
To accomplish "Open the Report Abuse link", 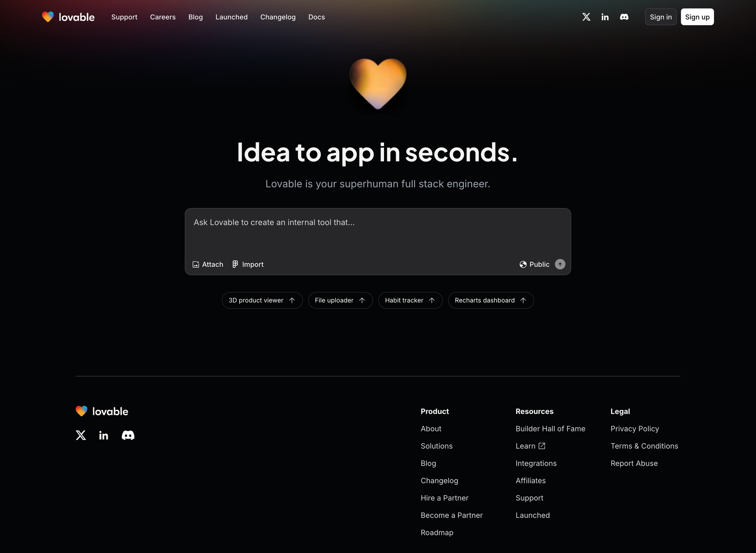I will [634, 463].
